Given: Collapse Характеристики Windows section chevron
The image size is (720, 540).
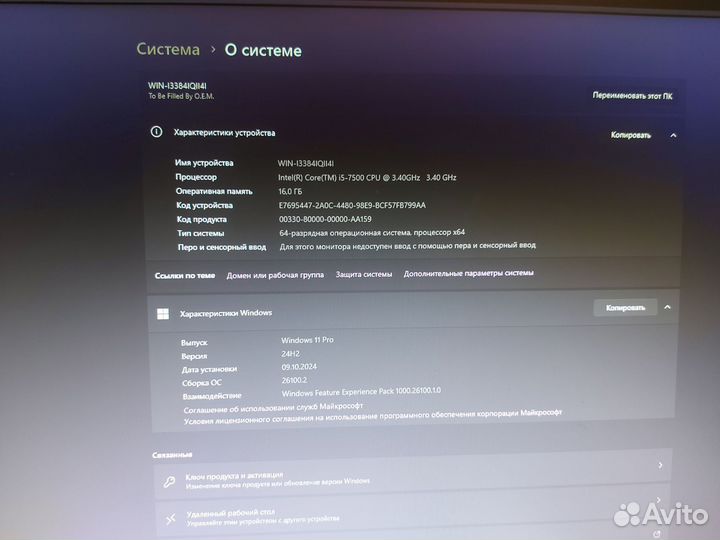Looking at the screenshot, I should 668,307.
